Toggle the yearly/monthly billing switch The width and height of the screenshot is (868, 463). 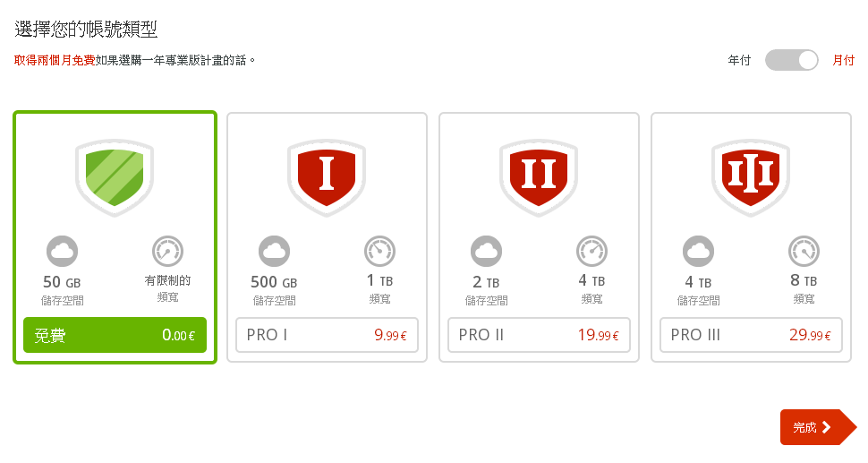[792, 60]
